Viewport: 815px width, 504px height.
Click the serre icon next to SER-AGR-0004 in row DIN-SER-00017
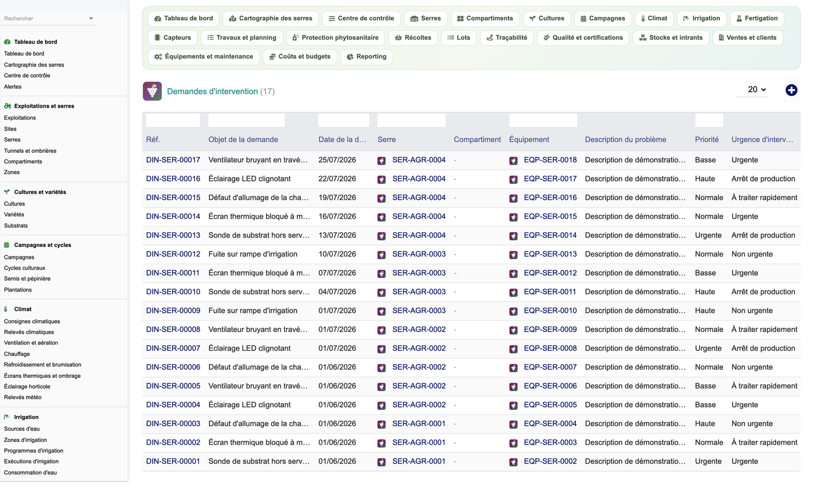click(382, 161)
